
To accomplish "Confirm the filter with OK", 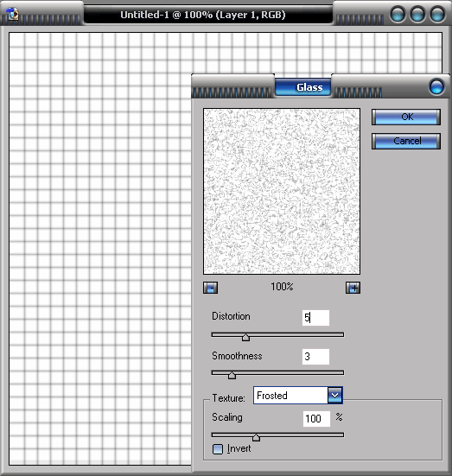I will [406, 117].
